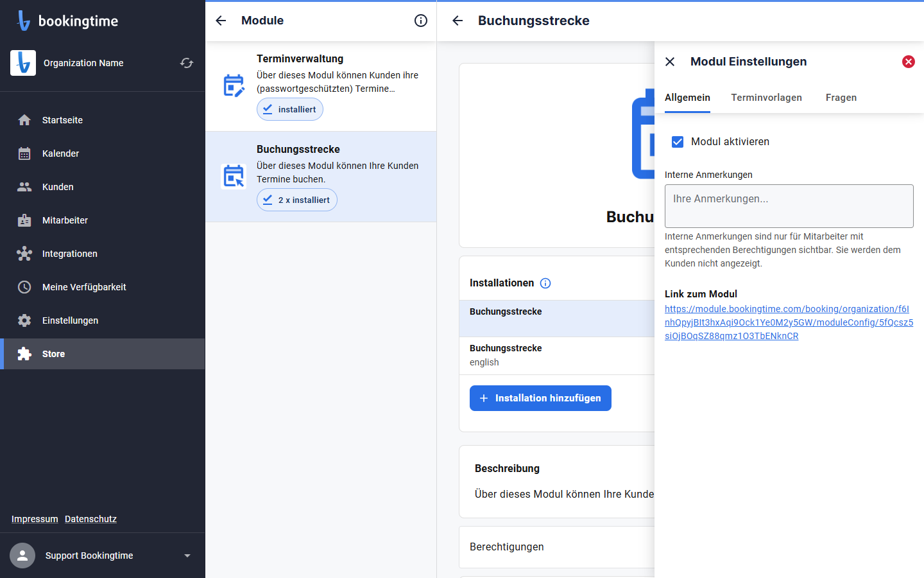Expand the Support Bookingtime user dropdown
The width and height of the screenshot is (924, 578).
click(187, 556)
